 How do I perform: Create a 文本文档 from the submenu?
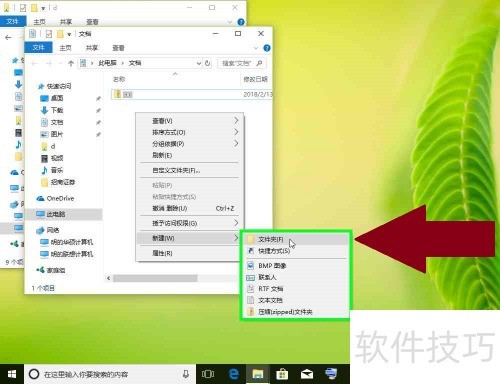point(297,300)
